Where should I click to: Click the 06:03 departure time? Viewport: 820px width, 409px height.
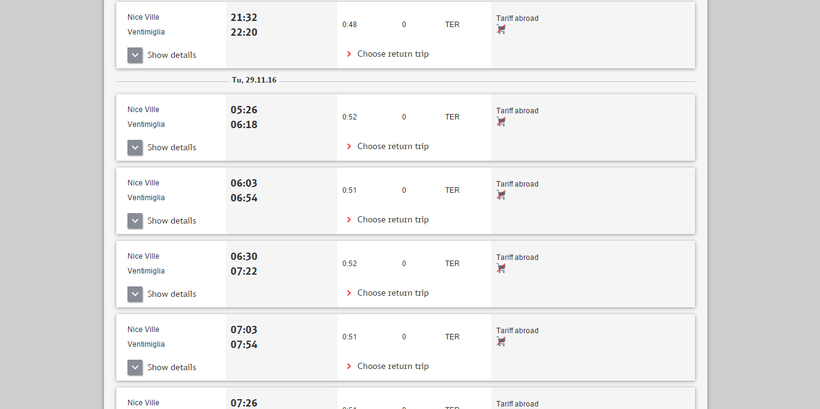pos(244,183)
